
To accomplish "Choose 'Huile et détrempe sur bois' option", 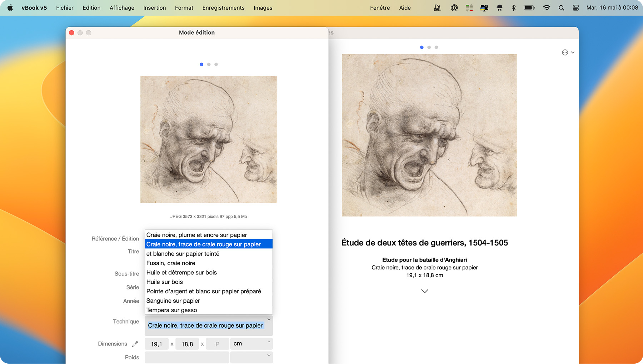I will [x=209, y=272].
